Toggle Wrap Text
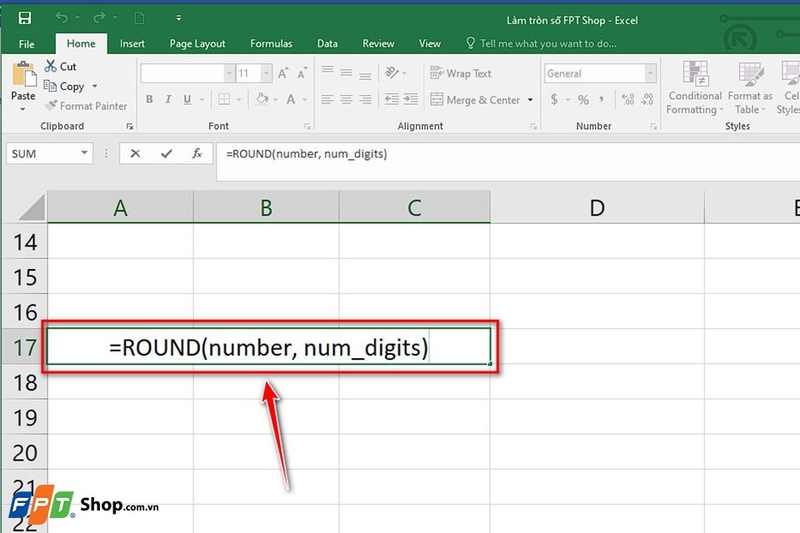 461,73
